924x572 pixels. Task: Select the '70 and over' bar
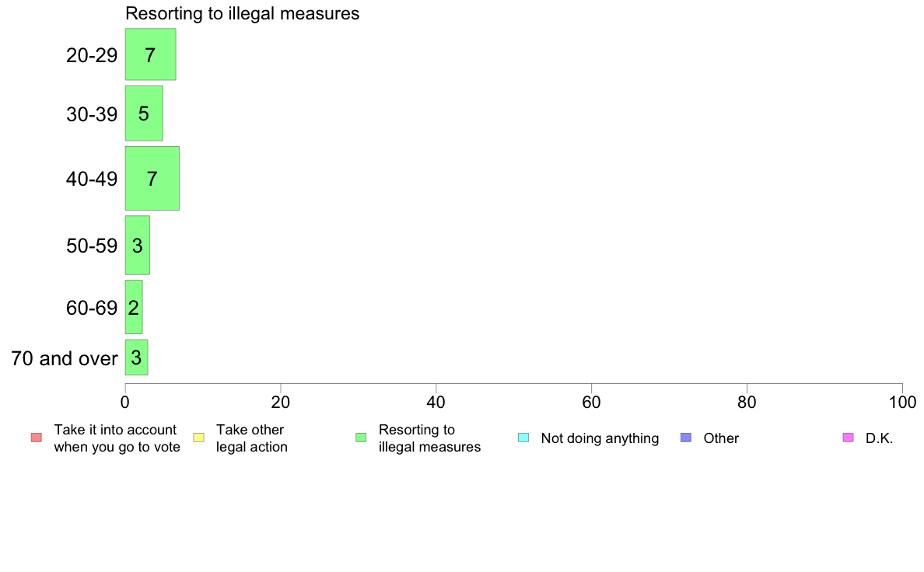tap(136, 357)
